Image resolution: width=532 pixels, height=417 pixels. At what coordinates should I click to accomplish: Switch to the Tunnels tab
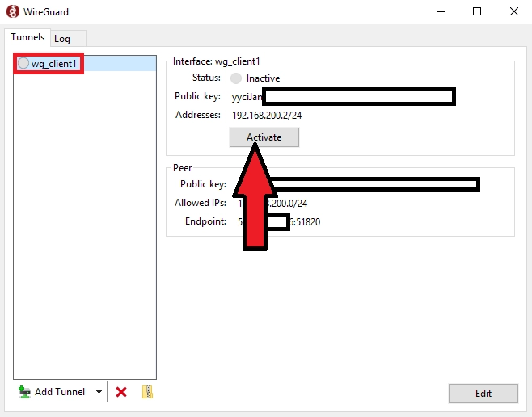(27, 37)
